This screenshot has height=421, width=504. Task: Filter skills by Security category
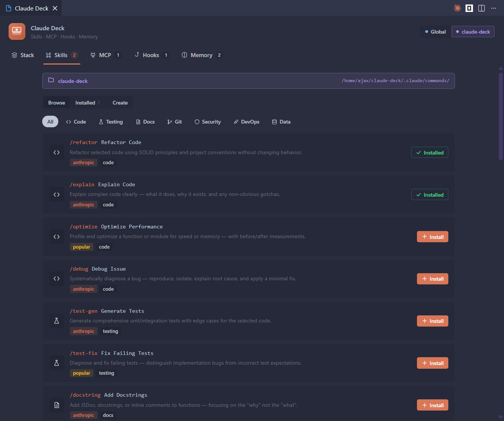(x=208, y=122)
